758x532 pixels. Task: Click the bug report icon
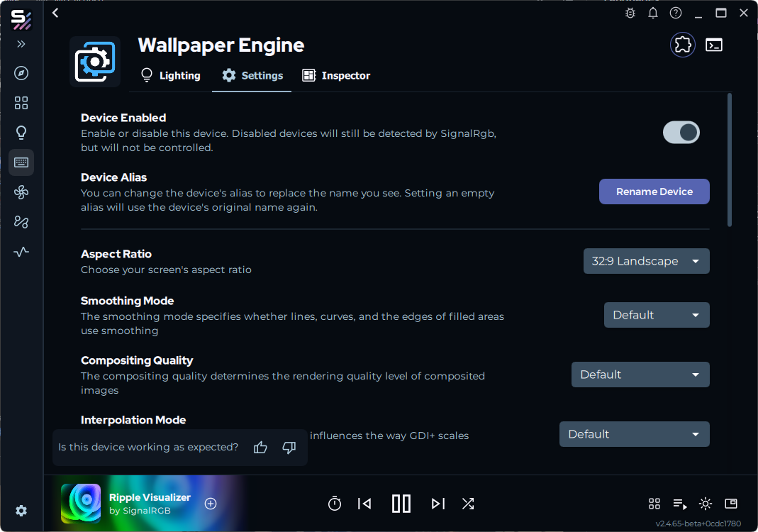click(630, 13)
